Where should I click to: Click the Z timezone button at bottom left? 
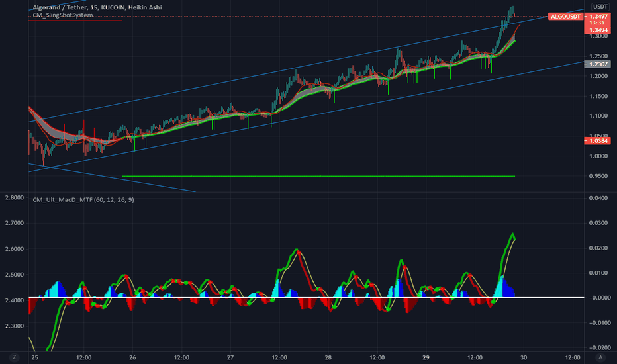14,357
